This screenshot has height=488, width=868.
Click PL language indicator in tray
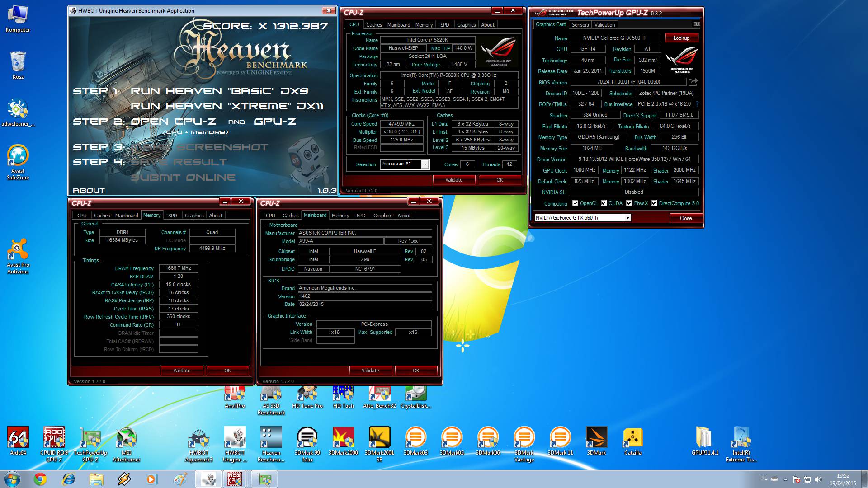point(764,478)
